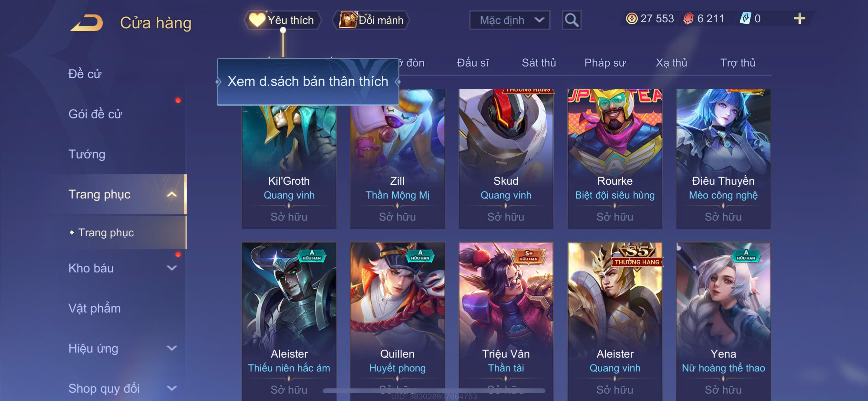868x401 pixels.
Task: Expand the Kho báu sidebar section
Action: click(172, 268)
